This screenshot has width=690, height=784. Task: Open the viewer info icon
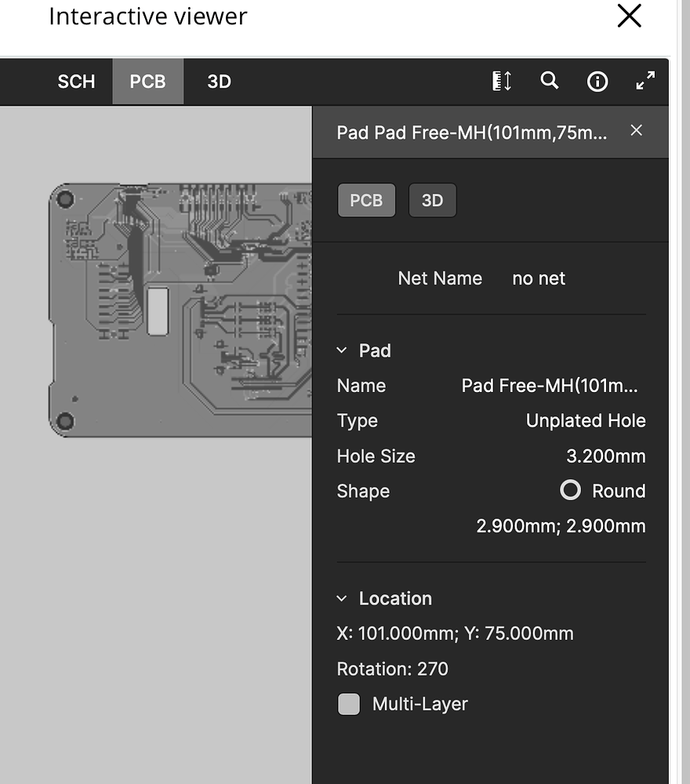[x=597, y=81]
